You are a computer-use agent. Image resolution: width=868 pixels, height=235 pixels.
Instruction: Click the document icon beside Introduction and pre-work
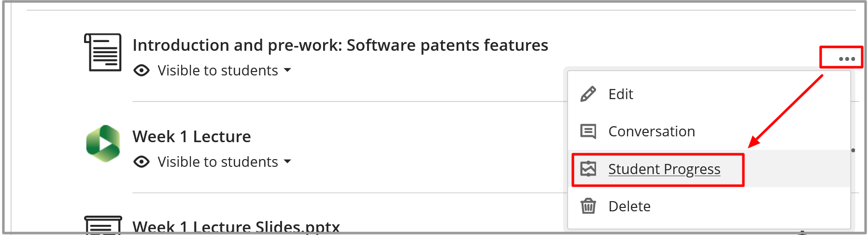click(103, 52)
